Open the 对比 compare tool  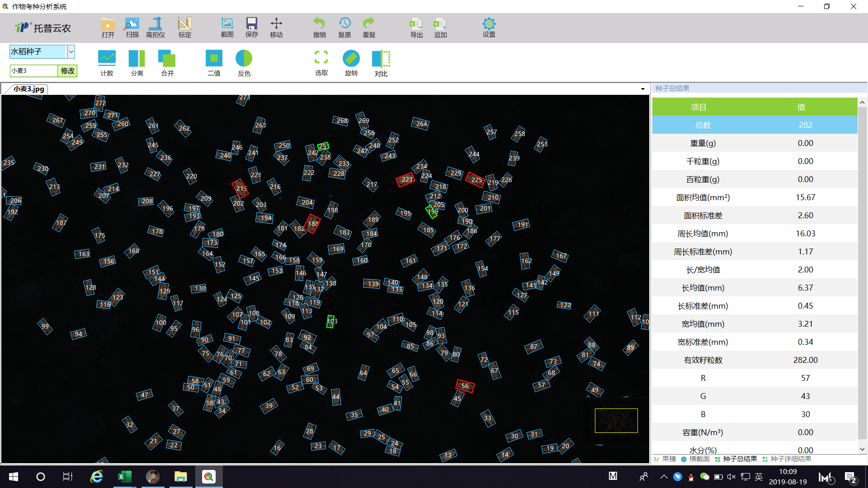[381, 63]
